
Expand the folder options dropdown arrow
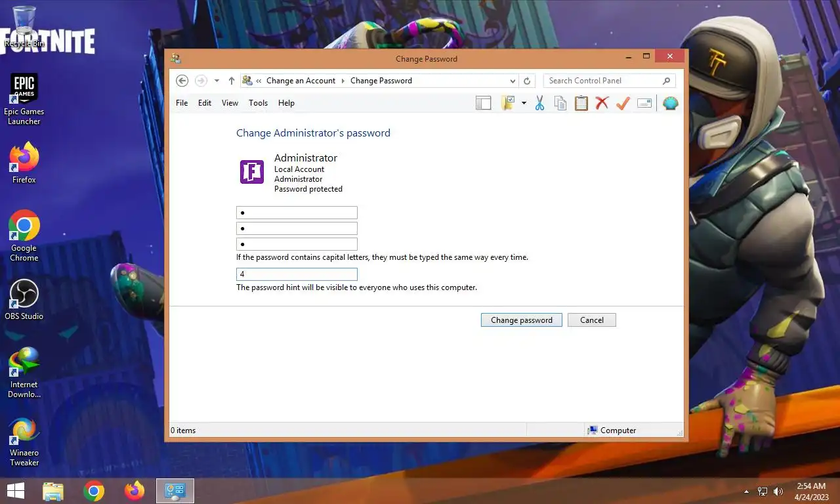(x=524, y=103)
